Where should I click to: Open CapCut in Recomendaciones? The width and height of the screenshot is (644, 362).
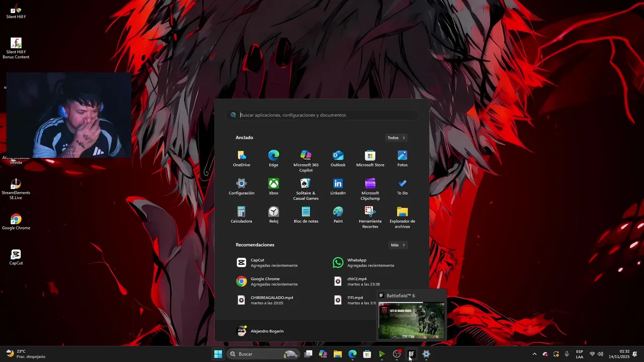(x=274, y=262)
